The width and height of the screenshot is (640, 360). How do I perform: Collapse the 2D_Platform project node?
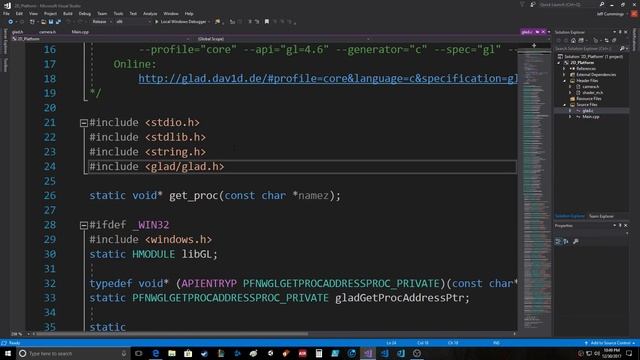click(x=559, y=63)
